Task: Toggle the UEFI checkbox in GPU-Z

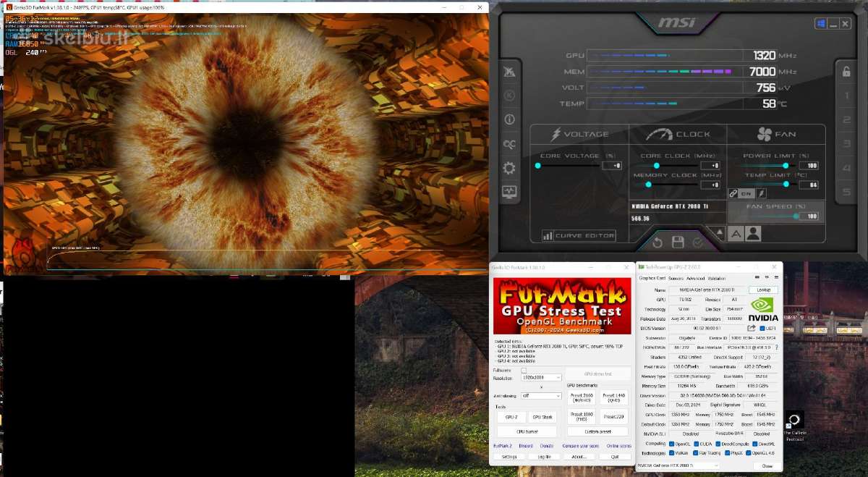Action: coord(762,328)
